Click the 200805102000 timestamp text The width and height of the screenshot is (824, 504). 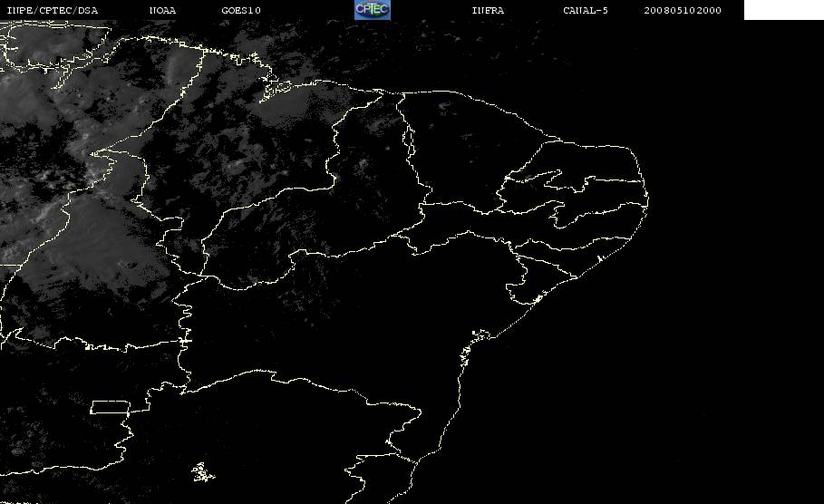pos(683,11)
